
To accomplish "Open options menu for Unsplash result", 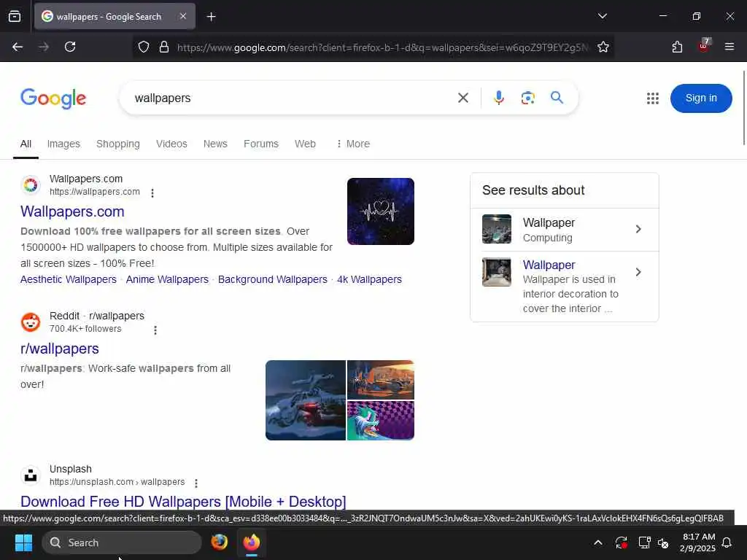I will click(x=196, y=483).
